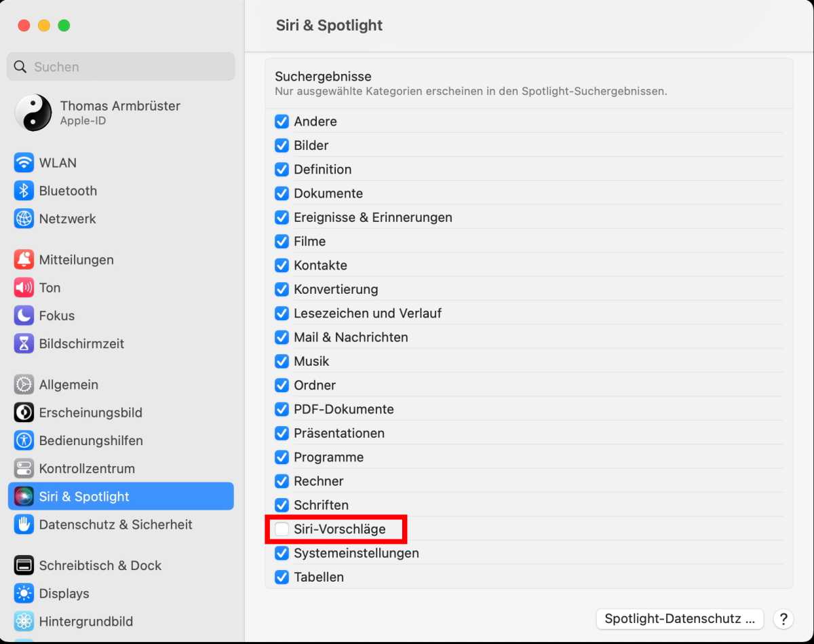
Task: Click the Bluetooth icon in sidebar
Action: pos(24,191)
